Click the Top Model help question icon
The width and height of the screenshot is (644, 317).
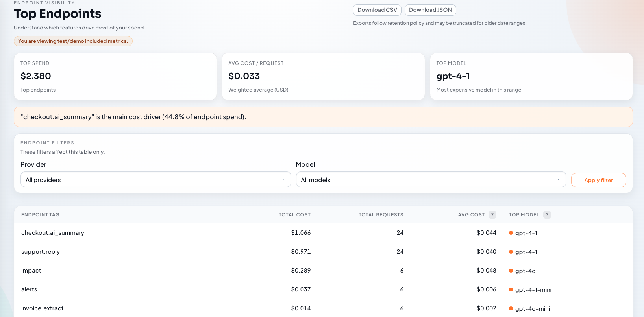click(547, 215)
